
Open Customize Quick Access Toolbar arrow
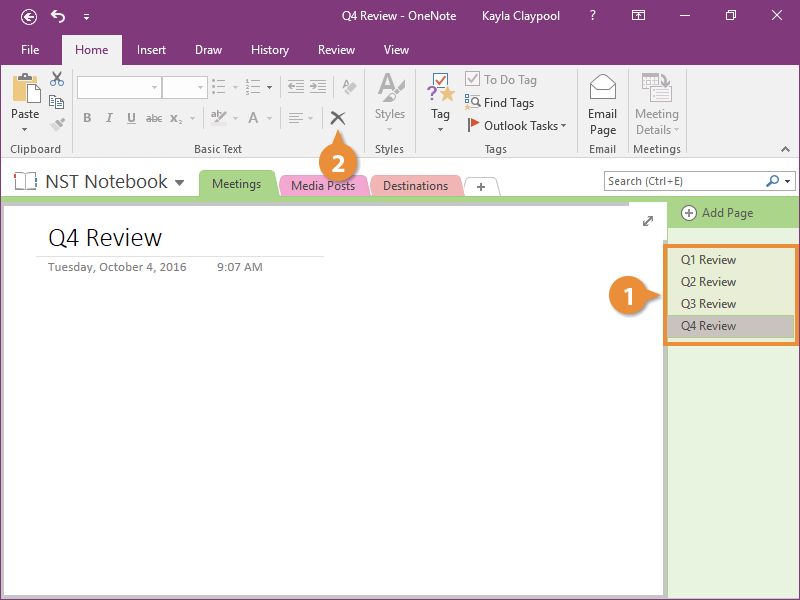pyautogui.click(x=86, y=17)
